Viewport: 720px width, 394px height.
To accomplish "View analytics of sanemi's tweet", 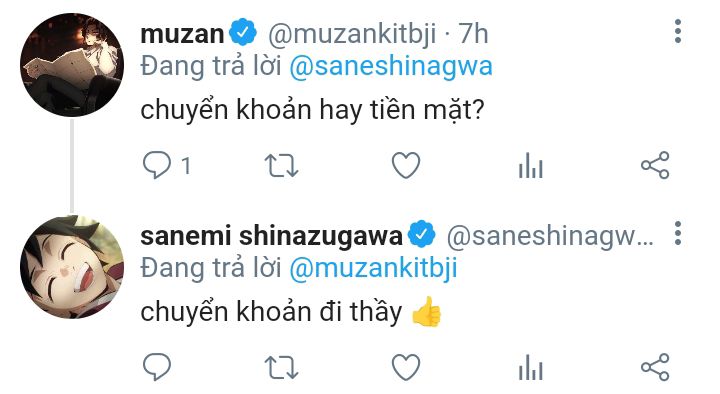I will point(531,367).
